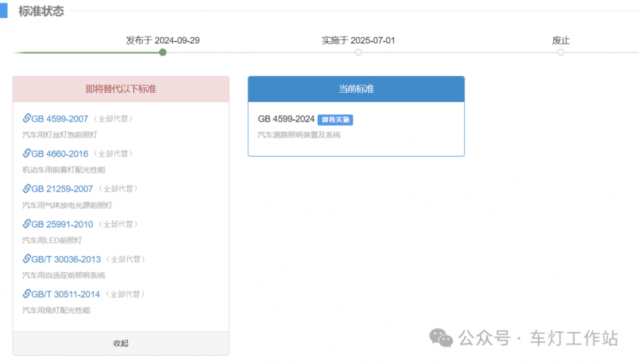The image size is (639, 364).
Task: Click 汽车用角灯配光性能 description
Action: [56, 310]
